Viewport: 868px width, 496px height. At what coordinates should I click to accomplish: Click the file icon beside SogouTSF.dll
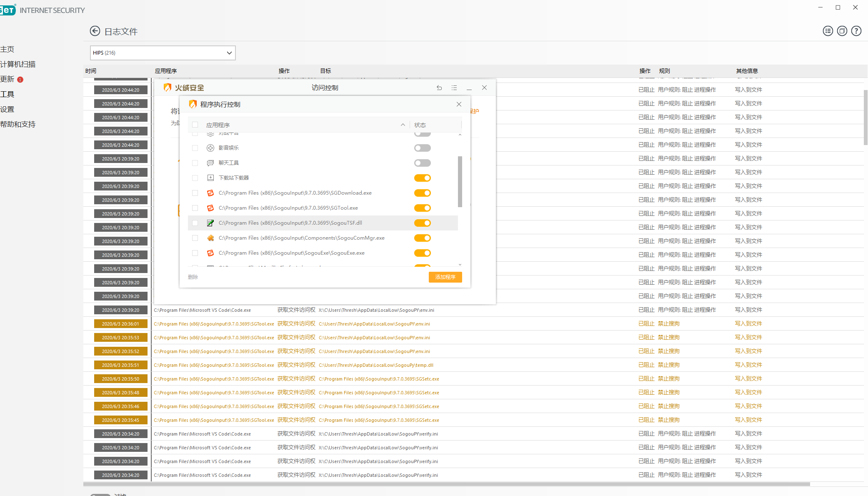pyautogui.click(x=210, y=223)
